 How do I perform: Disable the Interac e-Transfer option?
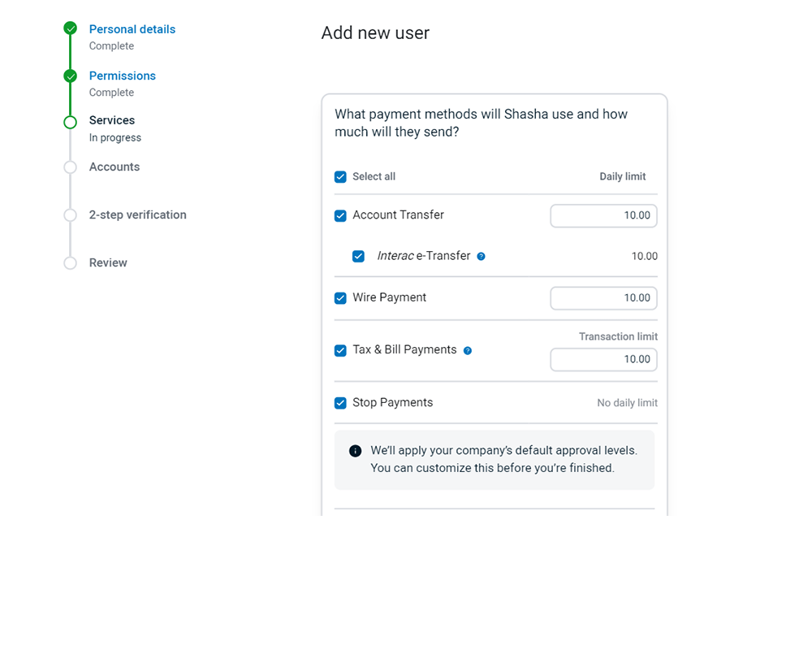358,256
